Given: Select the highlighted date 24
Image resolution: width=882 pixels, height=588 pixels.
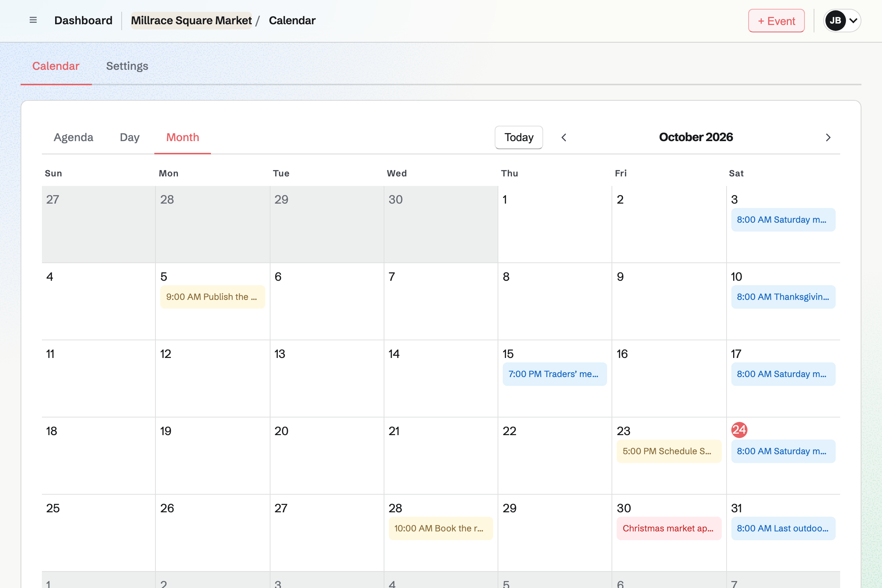Looking at the screenshot, I should coord(739,430).
